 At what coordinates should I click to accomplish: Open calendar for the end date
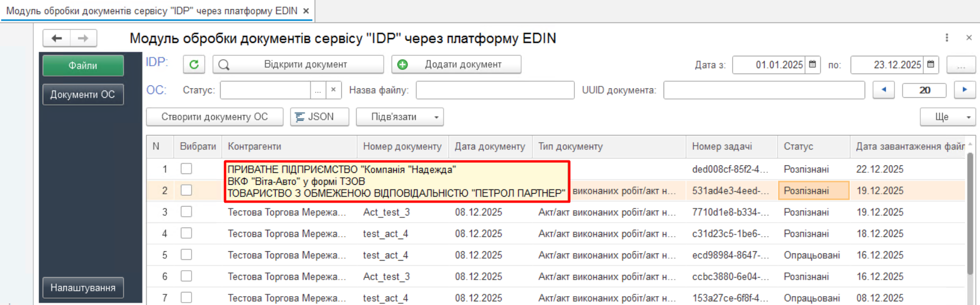click(x=931, y=65)
